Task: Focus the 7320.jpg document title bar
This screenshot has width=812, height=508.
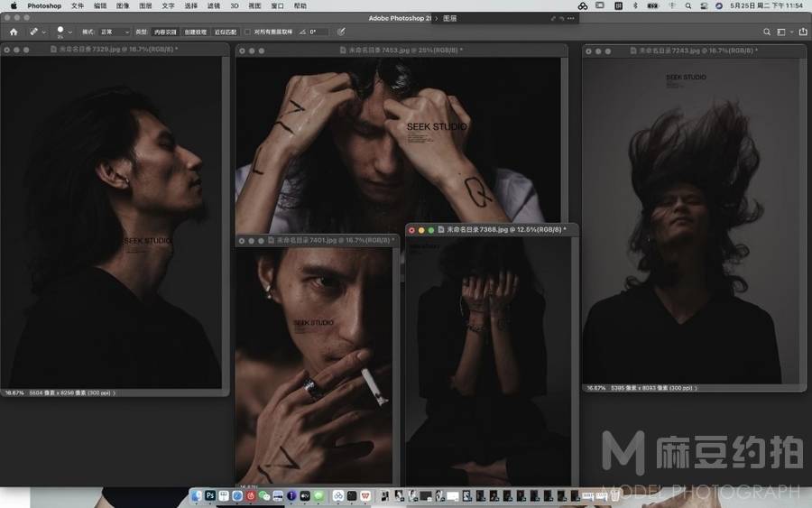Action: (115, 50)
